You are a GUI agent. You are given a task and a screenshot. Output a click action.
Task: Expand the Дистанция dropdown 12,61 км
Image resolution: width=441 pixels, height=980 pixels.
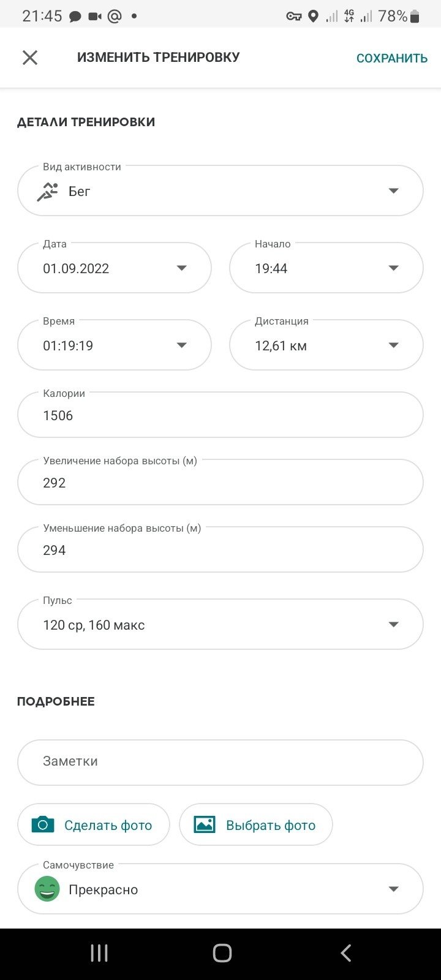tap(326, 345)
